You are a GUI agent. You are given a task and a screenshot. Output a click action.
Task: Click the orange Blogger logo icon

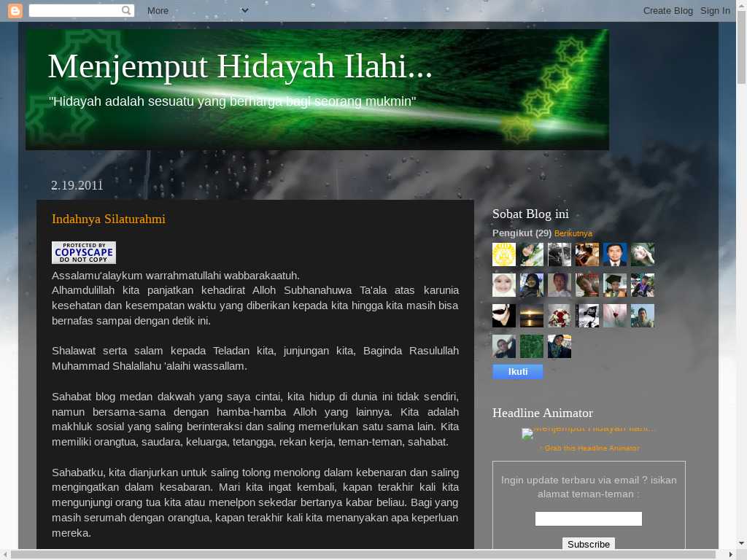(15, 11)
